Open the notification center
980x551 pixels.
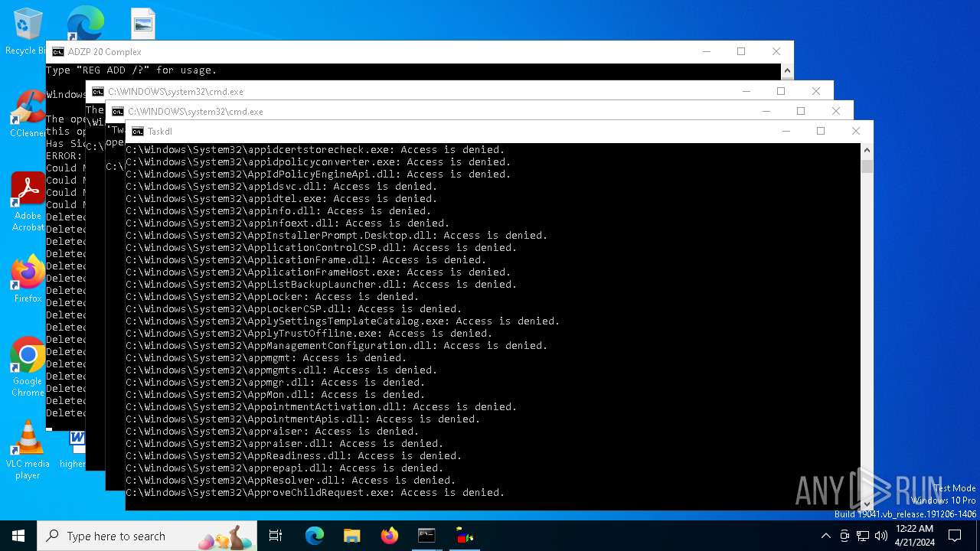click(x=955, y=536)
